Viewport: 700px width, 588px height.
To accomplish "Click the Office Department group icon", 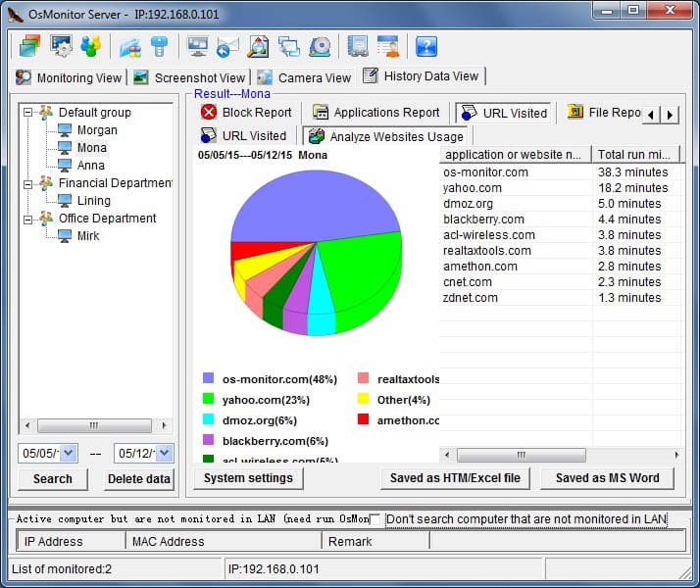I will tap(46, 219).
